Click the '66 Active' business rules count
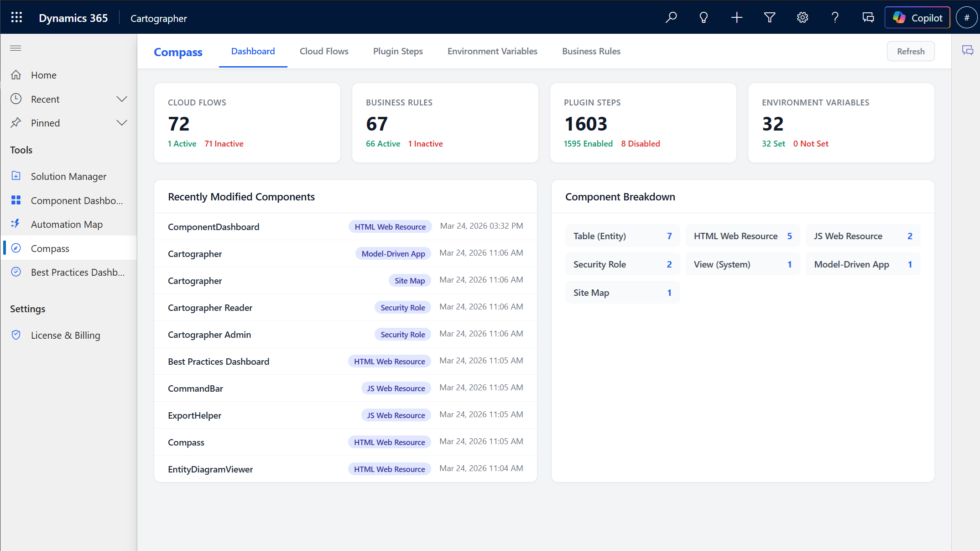The height and width of the screenshot is (551, 980). pyautogui.click(x=383, y=144)
